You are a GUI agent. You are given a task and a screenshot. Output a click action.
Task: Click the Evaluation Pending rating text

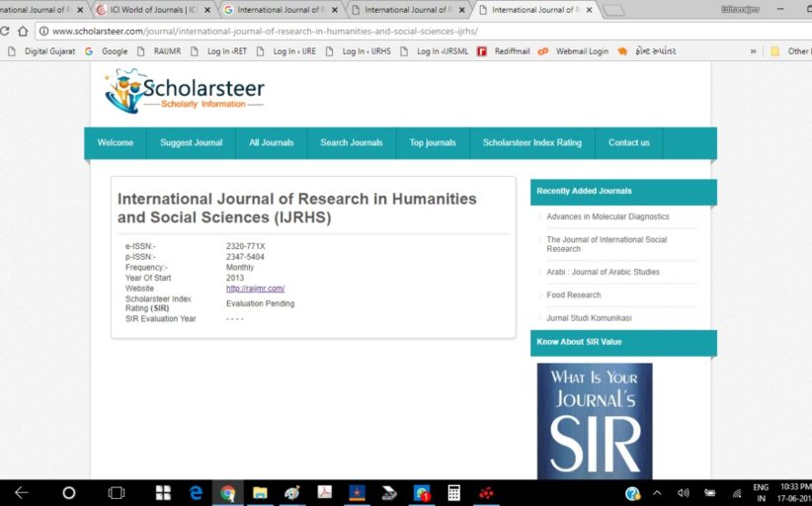(x=260, y=303)
